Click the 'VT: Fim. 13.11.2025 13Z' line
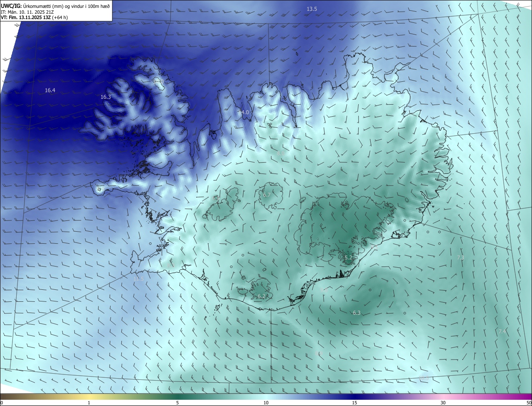Image resolution: width=532 pixels, height=406 pixels. (34, 17)
